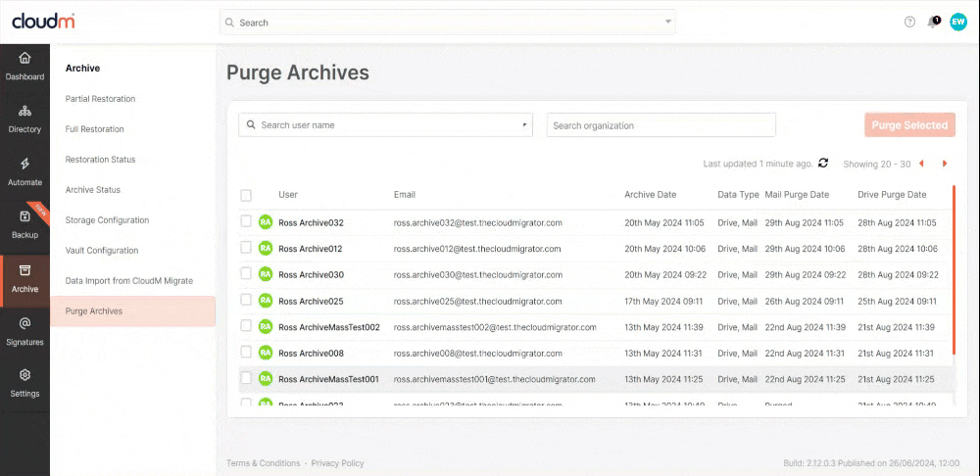
Task: Select the Purge Archives menu item
Action: point(132,311)
